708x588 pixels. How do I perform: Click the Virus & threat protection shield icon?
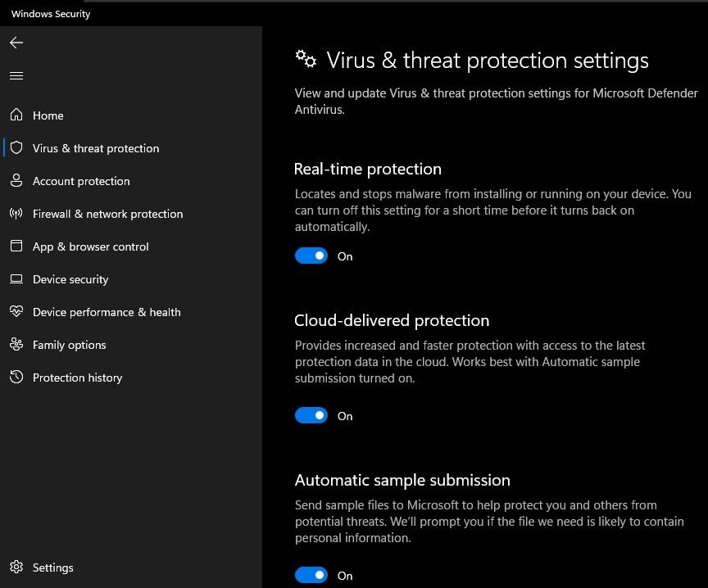(16, 148)
